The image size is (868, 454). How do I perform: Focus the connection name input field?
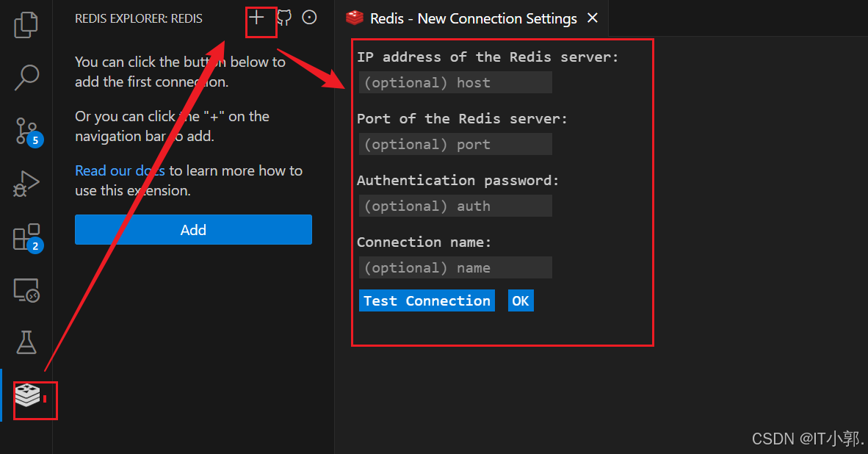(x=455, y=268)
